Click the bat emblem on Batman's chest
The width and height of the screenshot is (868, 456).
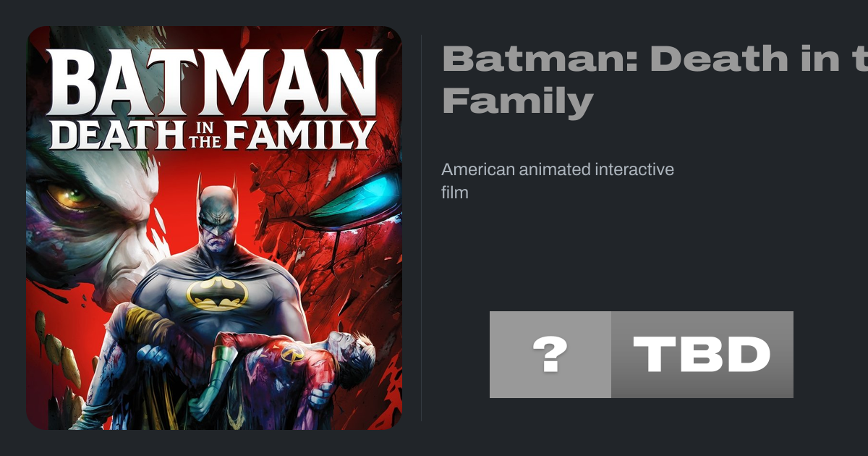coord(217,294)
